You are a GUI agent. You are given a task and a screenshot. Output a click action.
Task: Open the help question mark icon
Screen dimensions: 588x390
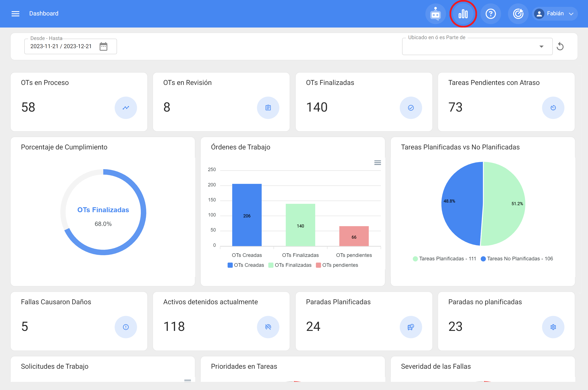point(490,14)
